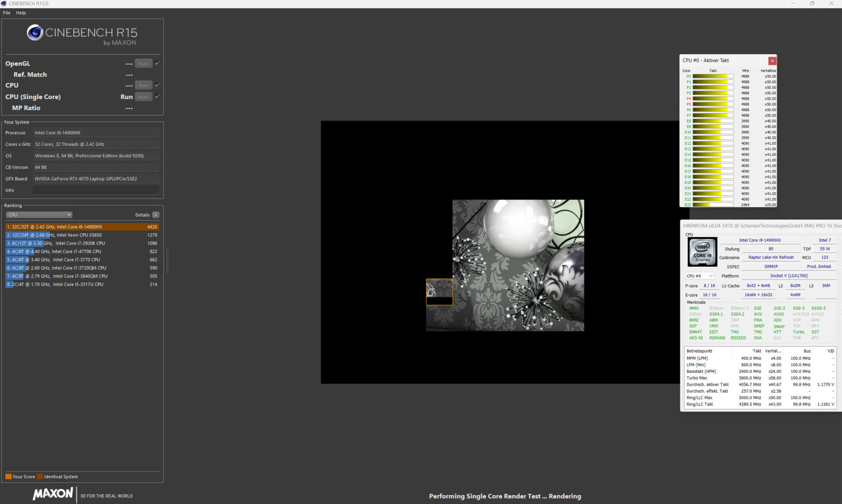This screenshot has width=842, height=504.
Task: Open the Help menu
Action: (21, 13)
